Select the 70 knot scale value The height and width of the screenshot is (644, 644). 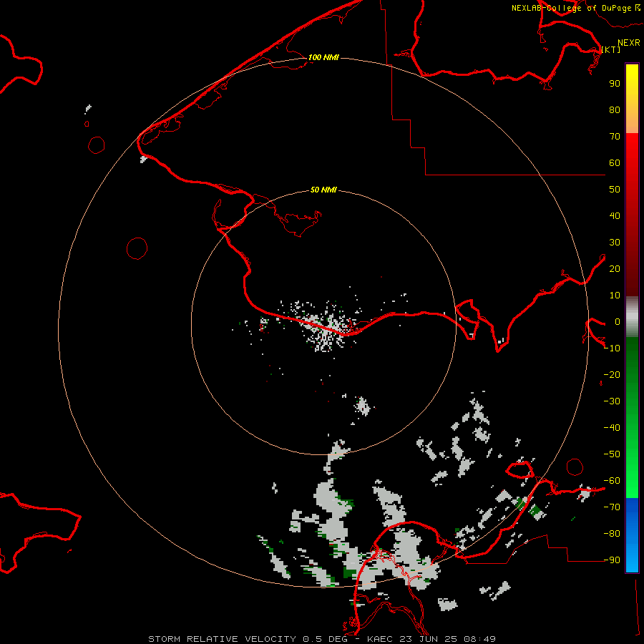coord(615,137)
